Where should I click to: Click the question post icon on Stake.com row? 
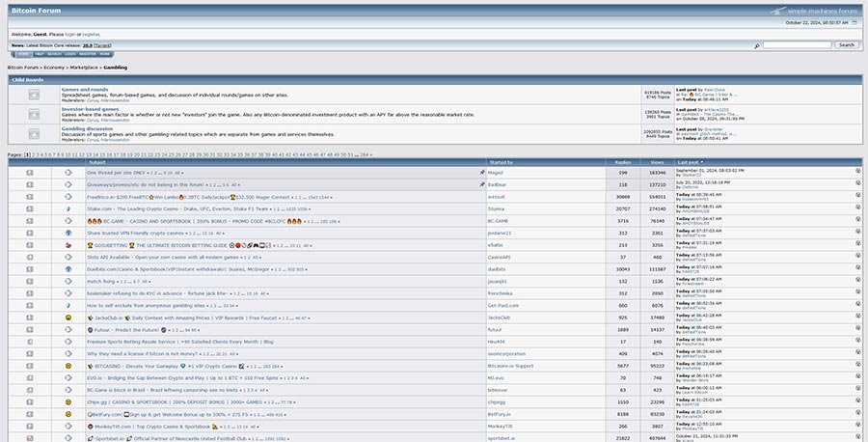coord(68,208)
